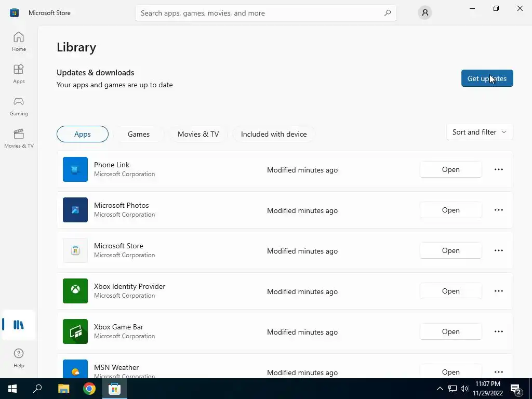Image resolution: width=532 pixels, height=399 pixels.
Task: Open the Windows Start menu
Action: pos(12,389)
